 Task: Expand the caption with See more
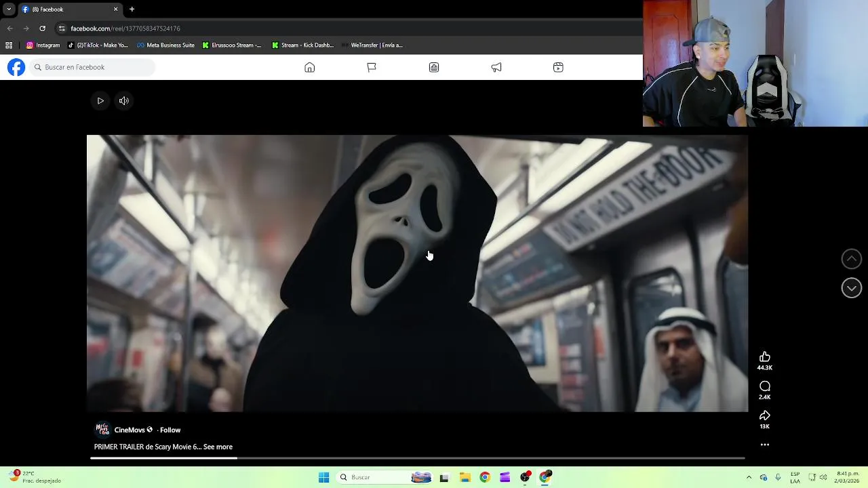[218, 447]
